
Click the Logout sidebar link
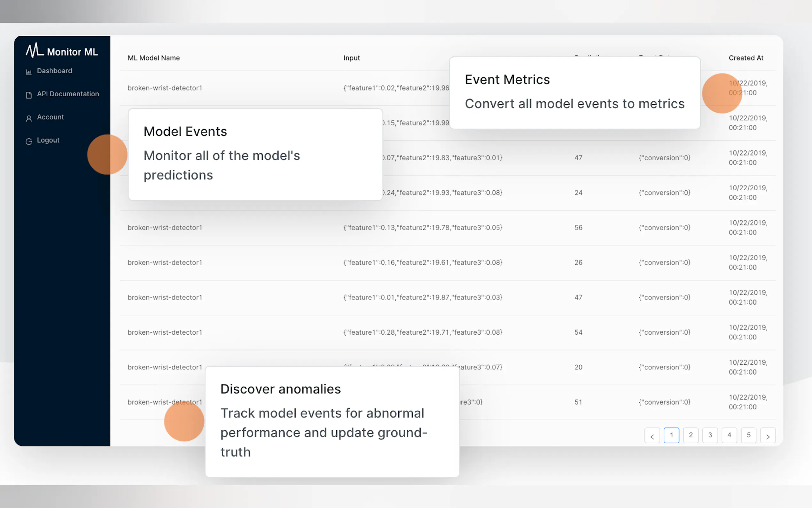tap(48, 140)
